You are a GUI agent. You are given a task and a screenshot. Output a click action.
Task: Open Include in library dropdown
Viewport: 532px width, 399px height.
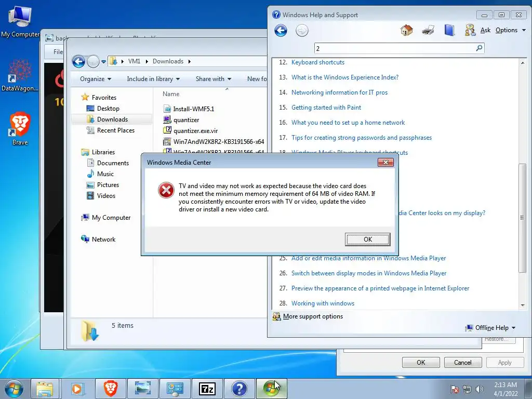[x=153, y=79]
